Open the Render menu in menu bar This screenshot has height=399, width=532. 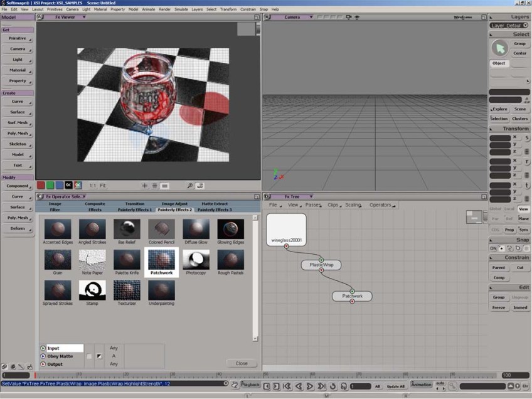164,9
